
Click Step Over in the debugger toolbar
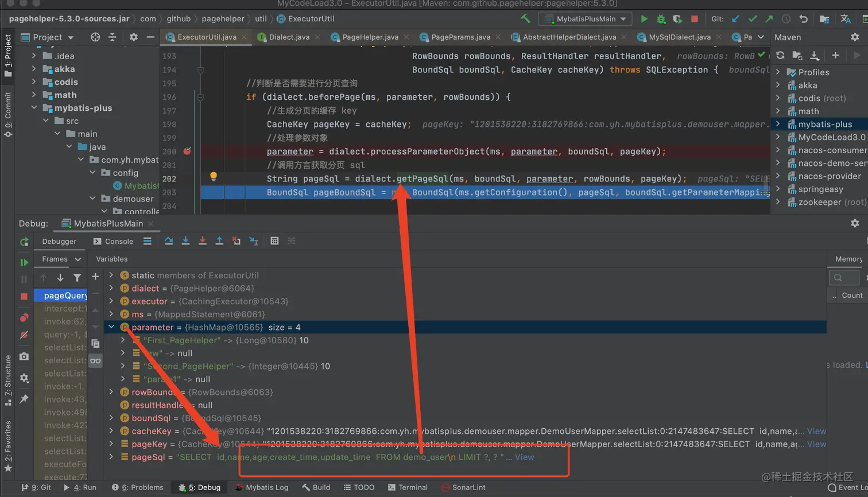tap(169, 241)
